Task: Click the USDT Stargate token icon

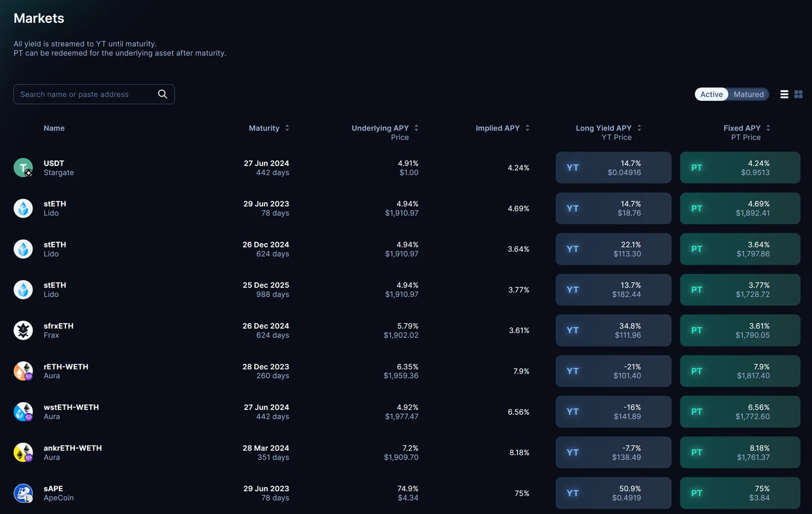Action: click(x=23, y=168)
